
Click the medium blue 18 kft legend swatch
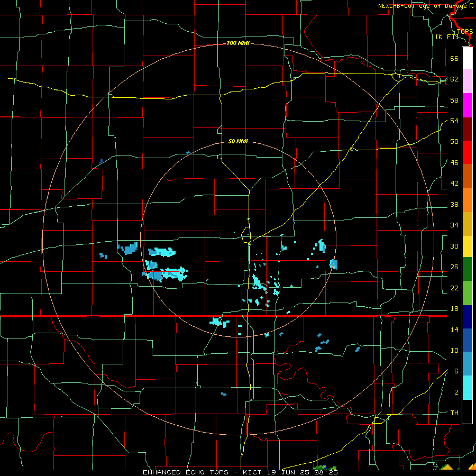click(467, 340)
